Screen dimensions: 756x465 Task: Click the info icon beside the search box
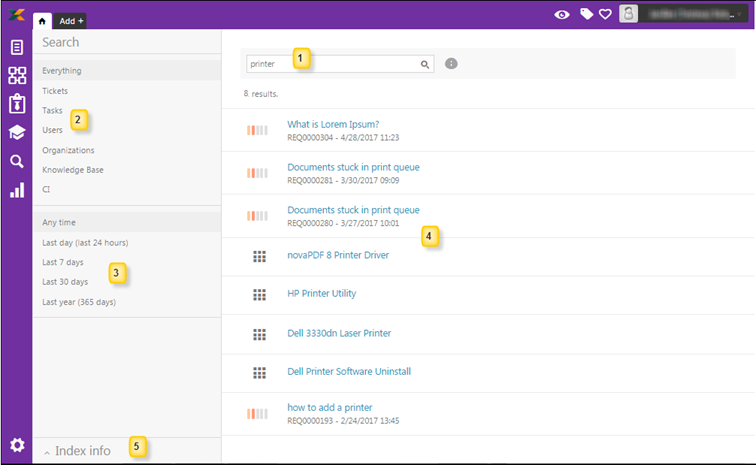451,64
